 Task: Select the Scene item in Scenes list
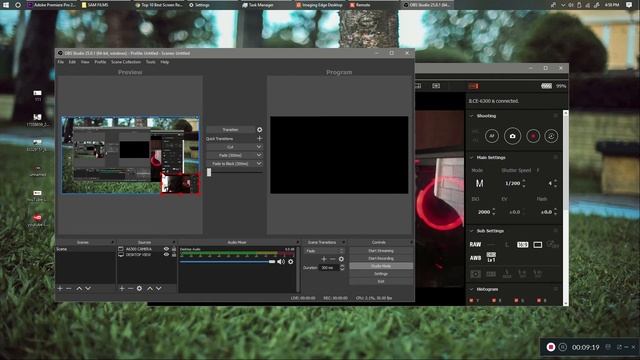85,249
